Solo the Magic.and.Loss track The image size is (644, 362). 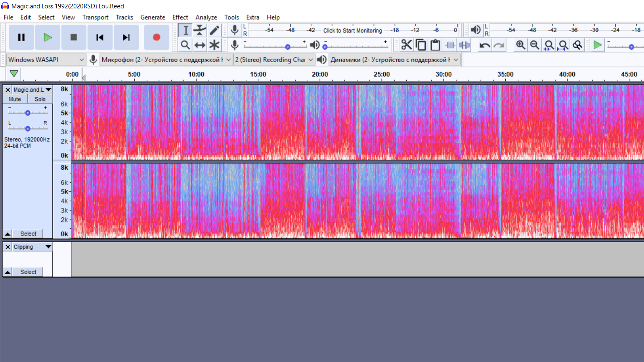[x=40, y=99]
